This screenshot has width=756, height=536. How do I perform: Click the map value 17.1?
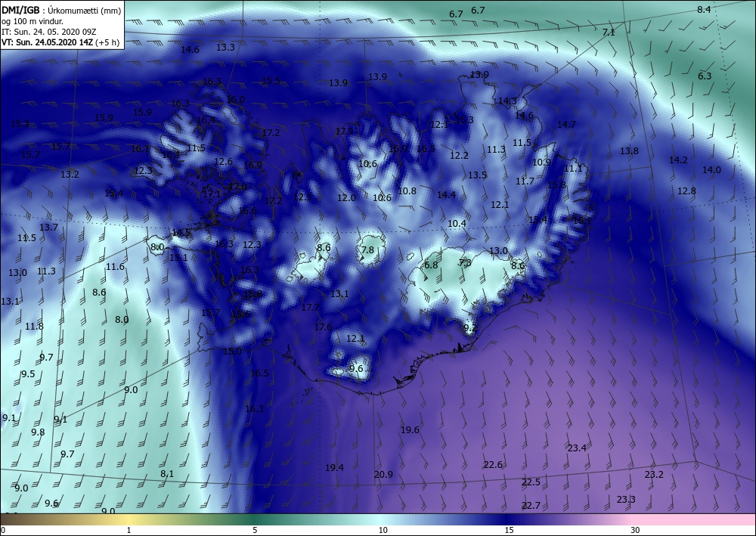tap(212, 194)
